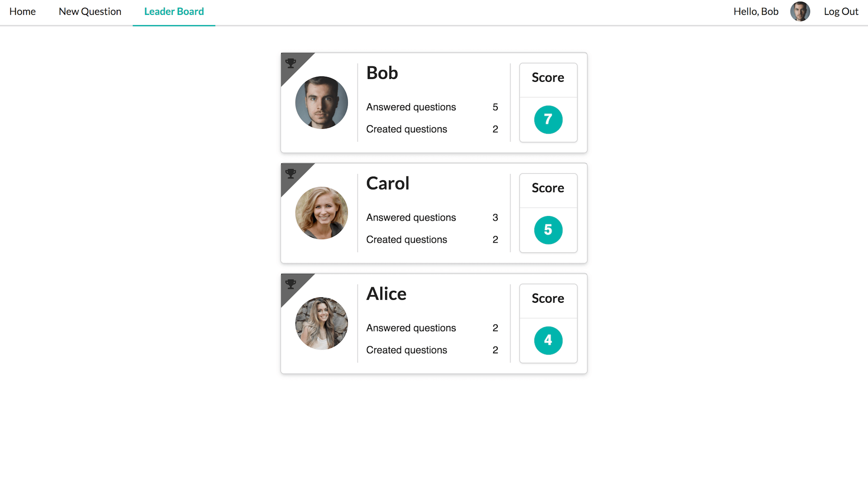Click Carol's profile avatar image
This screenshot has height=502, width=868.
point(322,213)
